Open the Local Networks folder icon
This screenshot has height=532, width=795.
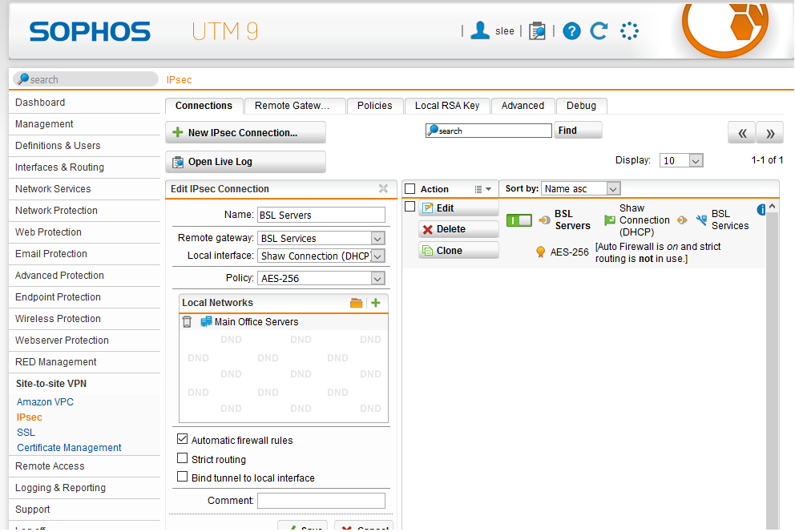pos(357,303)
